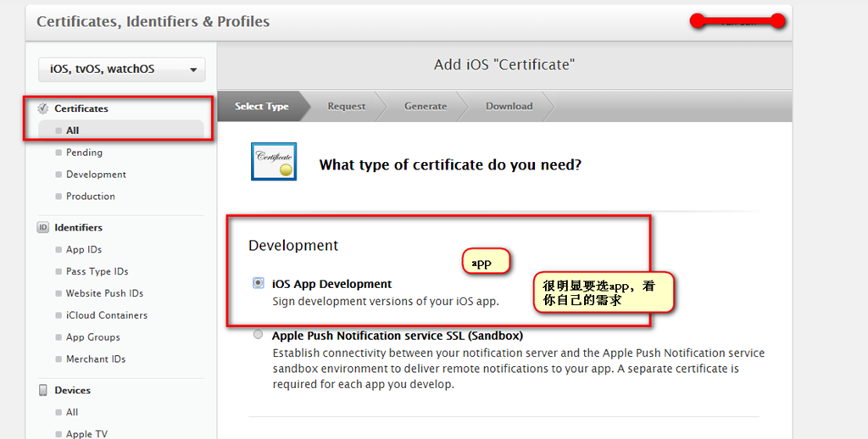
Task: Select Apple Push Notification service SSL radio button
Action: tap(258, 335)
